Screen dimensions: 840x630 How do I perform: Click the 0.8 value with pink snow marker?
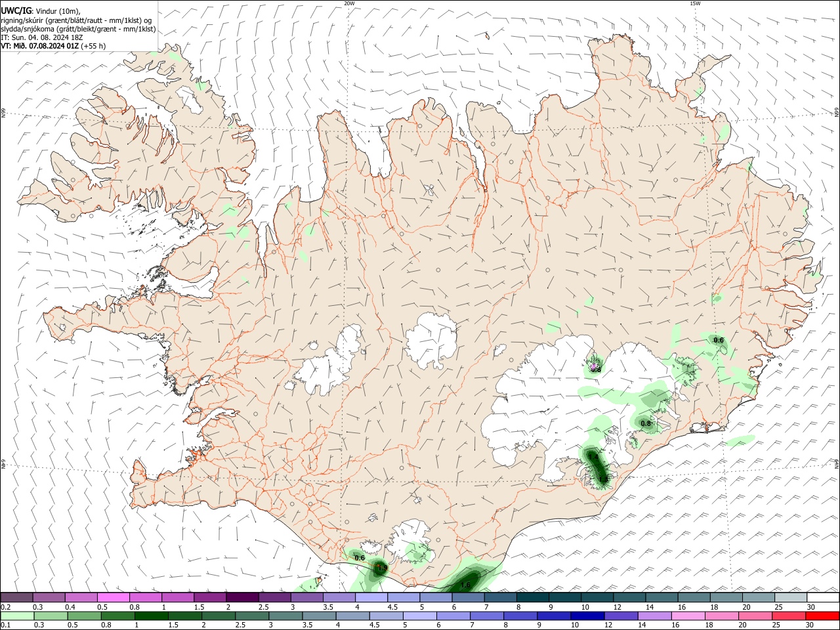pos(595,368)
